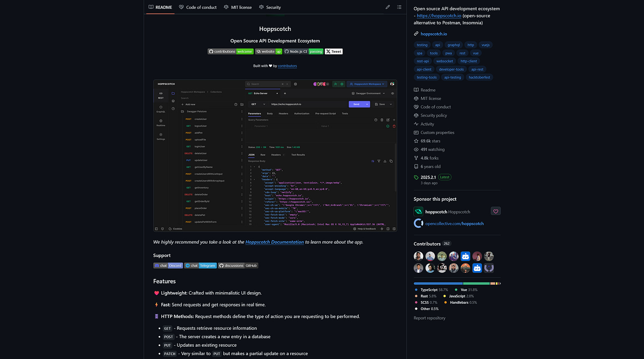Open the Hoppscotch app screenshot image

tap(275, 156)
